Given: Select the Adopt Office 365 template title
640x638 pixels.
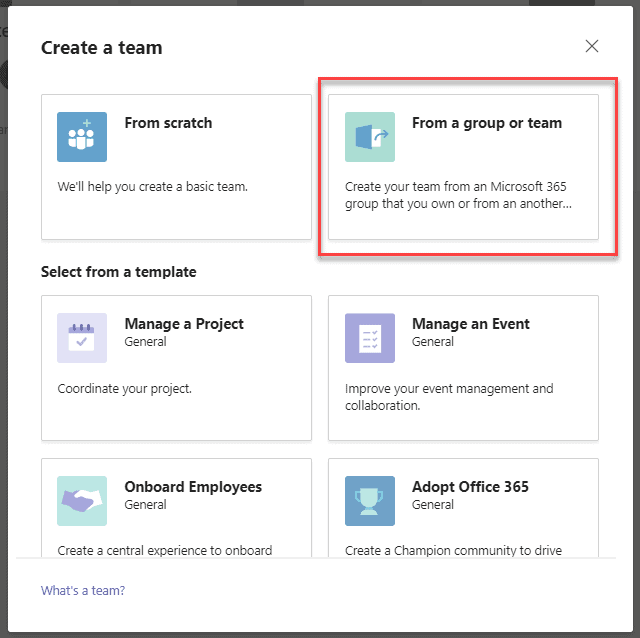Looking at the screenshot, I should pos(470,487).
